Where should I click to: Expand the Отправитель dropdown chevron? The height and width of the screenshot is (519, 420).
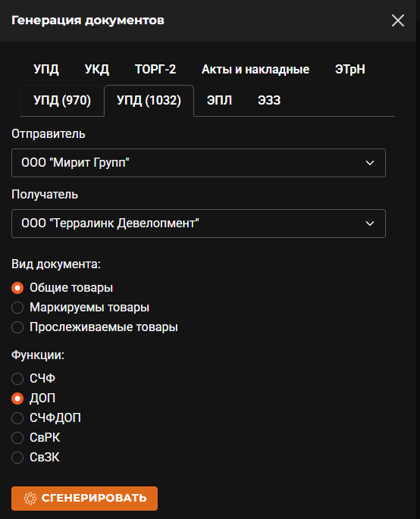(x=370, y=163)
